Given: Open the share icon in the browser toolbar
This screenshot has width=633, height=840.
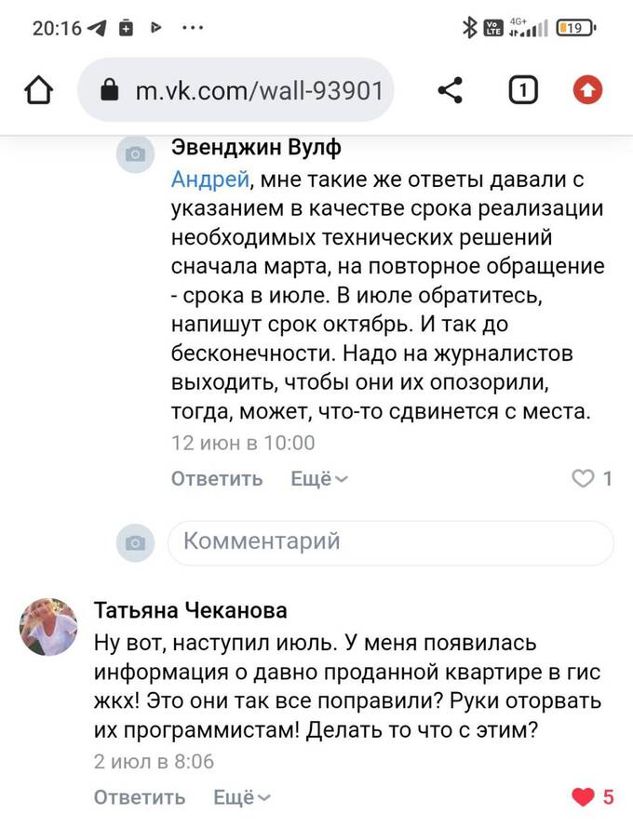Looking at the screenshot, I should coord(451,90).
